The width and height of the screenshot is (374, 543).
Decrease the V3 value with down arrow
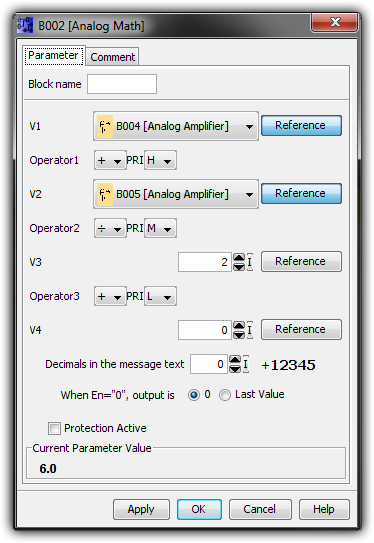click(239, 266)
